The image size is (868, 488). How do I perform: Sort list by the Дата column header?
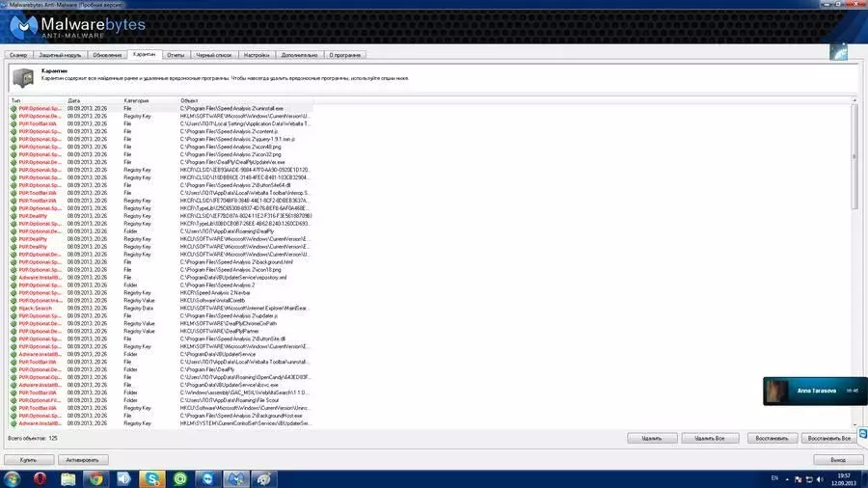95,100
